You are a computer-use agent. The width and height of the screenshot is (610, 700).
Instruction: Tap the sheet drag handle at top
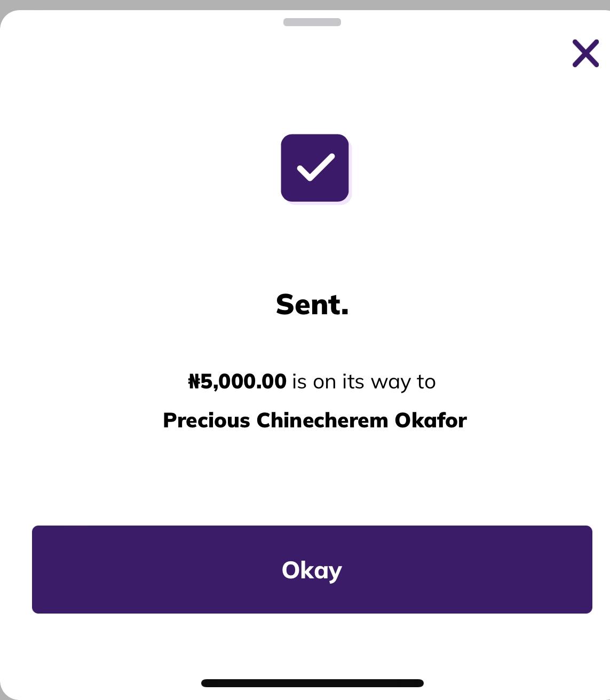coord(312,22)
